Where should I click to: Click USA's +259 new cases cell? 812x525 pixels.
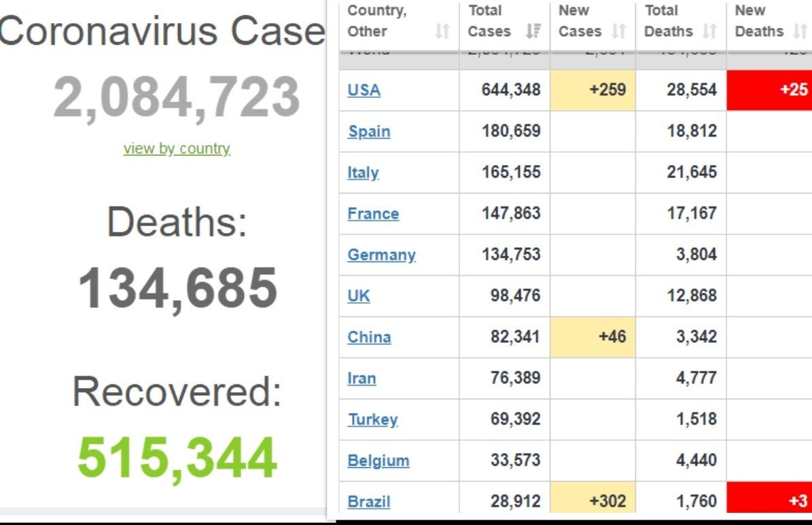click(x=593, y=90)
